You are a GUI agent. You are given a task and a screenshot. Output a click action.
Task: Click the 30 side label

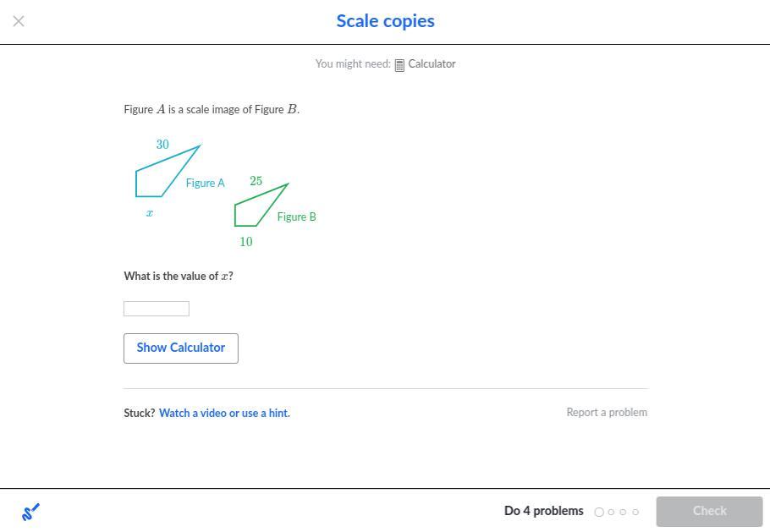[162, 145]
